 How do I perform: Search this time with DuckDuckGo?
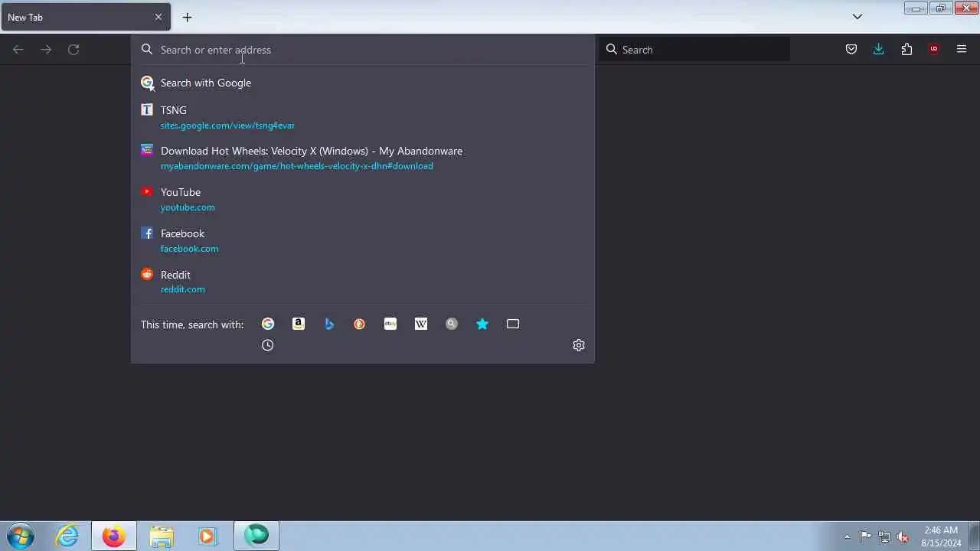360,324
